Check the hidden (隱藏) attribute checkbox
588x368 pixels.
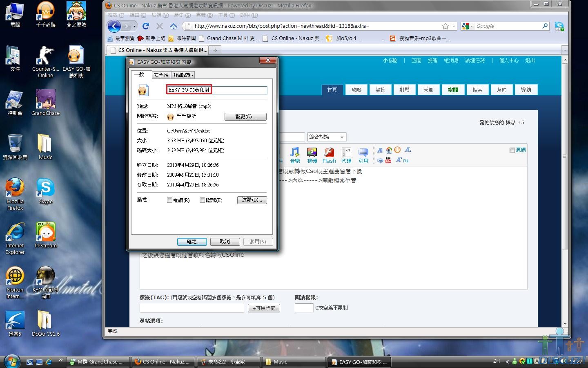pyautogui.click(x=202, y=200)
